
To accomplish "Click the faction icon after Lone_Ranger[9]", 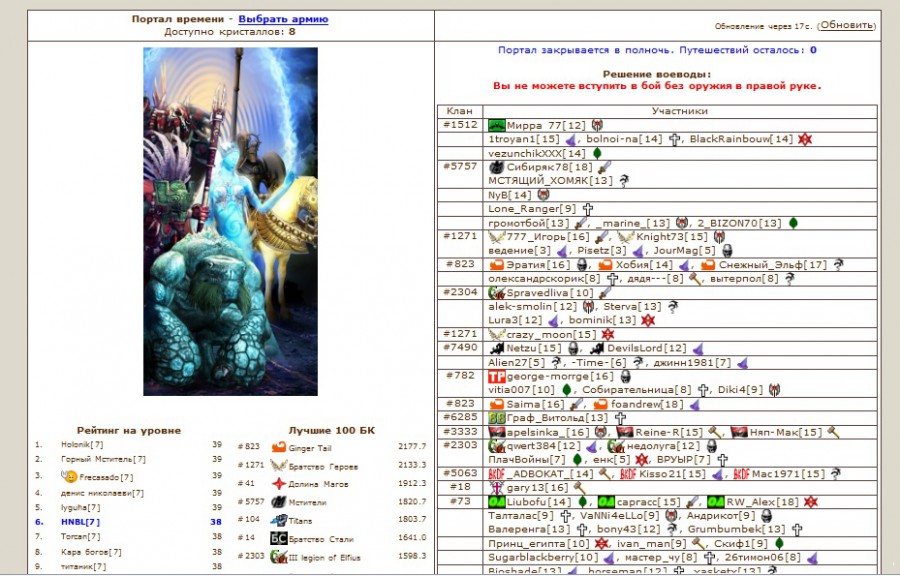I will [x=588, y=209].
